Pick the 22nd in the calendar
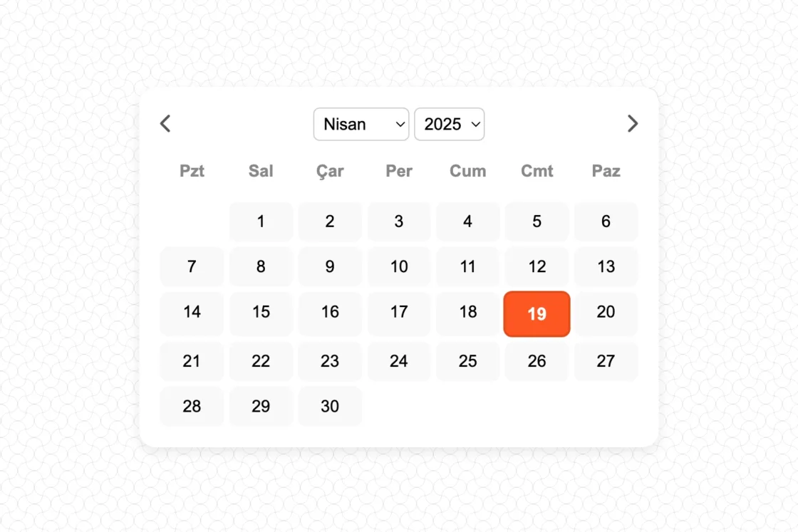Image resolution: width=798 pixels, height=532 pixels. 261,361
